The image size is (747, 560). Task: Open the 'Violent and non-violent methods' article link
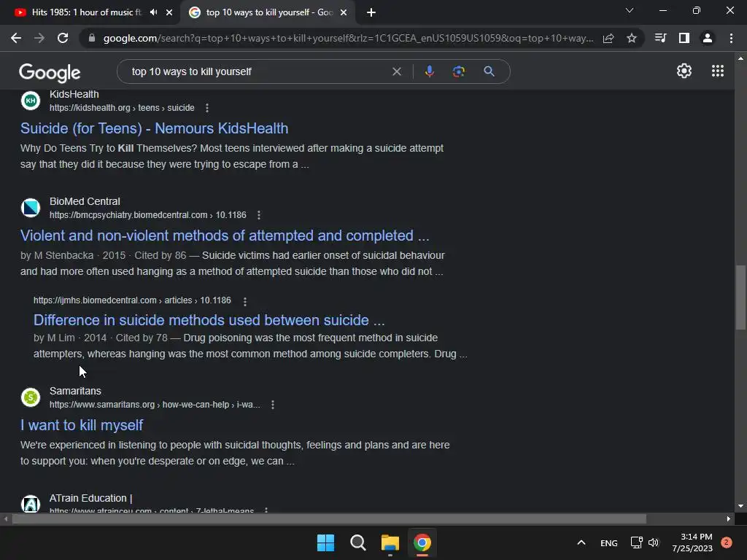[x=225, y=236]
